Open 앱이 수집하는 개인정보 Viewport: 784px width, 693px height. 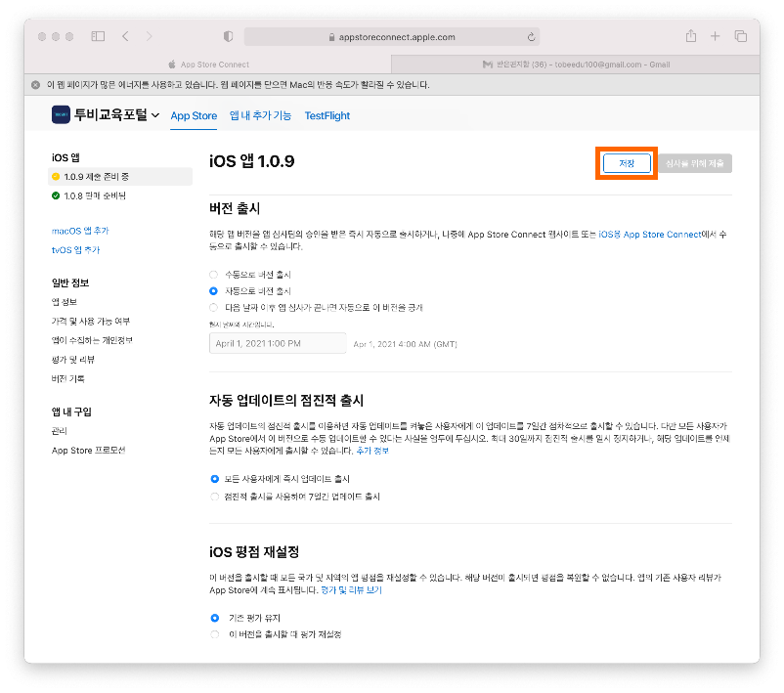pos(92,340)
